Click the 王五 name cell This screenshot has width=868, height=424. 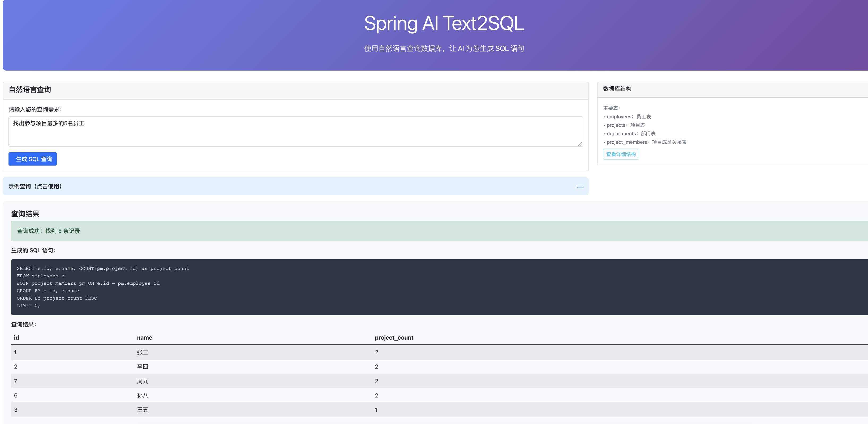tap(143, 410)
